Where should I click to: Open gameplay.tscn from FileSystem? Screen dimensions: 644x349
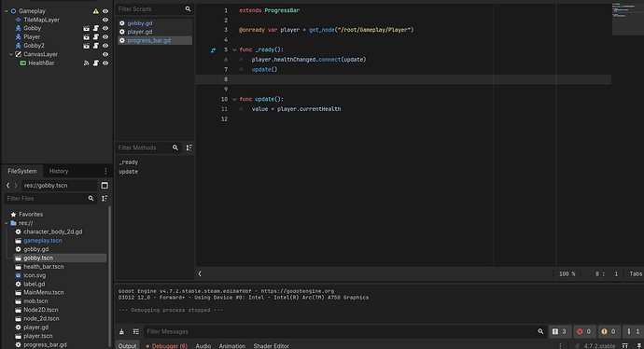[x=43, y=241]
